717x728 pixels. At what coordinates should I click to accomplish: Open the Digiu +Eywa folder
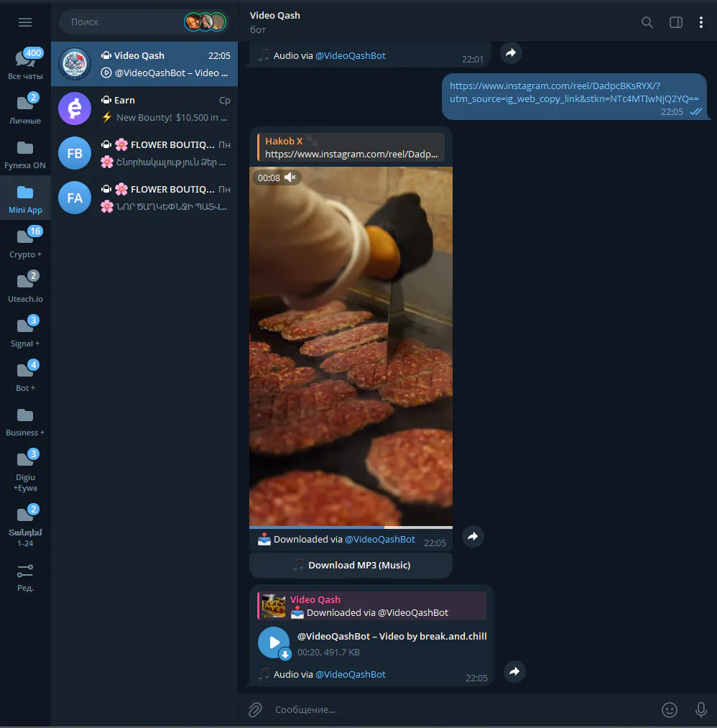pyautogui.click(x=26, y=471)
